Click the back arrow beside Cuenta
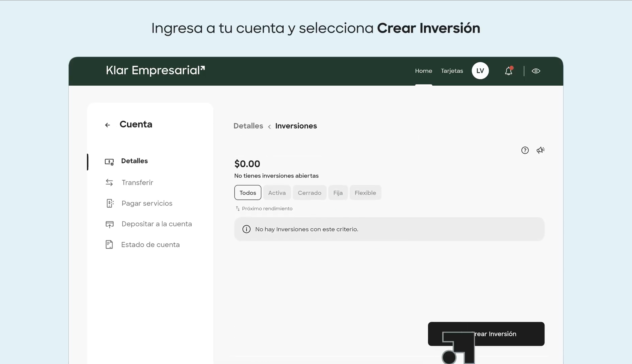Viewport: 632px width, 364px height. pyautogui.click(x=108, y=125)
